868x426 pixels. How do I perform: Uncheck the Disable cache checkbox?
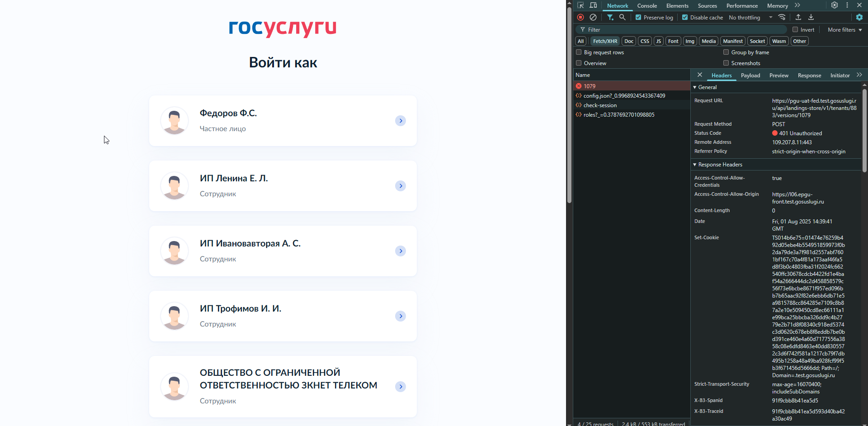point(685,17)
